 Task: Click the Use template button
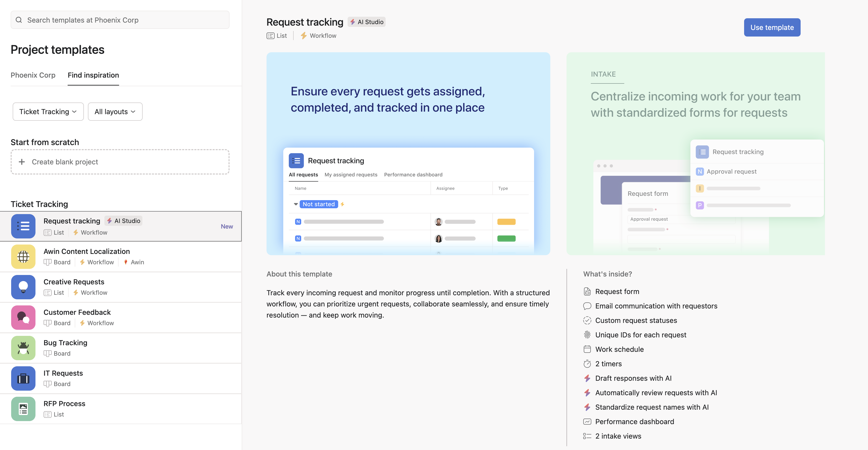(772, 27)
